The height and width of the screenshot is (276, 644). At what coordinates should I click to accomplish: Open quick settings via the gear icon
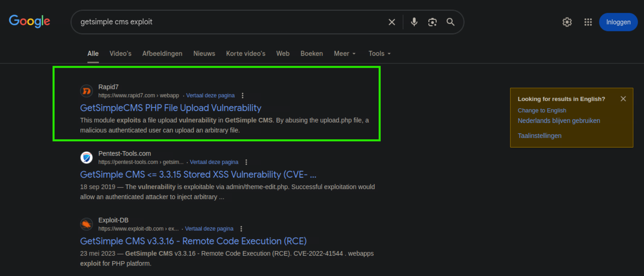(567, 22)
